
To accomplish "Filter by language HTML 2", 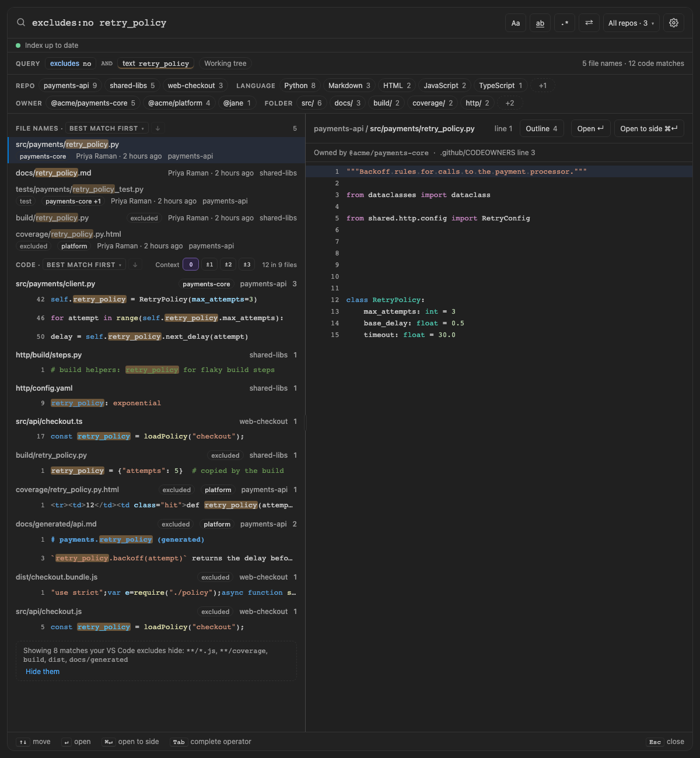I will (x=397, y=86).
